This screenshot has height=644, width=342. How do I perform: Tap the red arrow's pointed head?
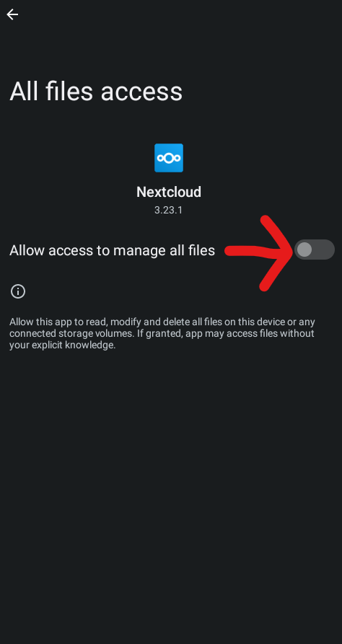[281, 252]
